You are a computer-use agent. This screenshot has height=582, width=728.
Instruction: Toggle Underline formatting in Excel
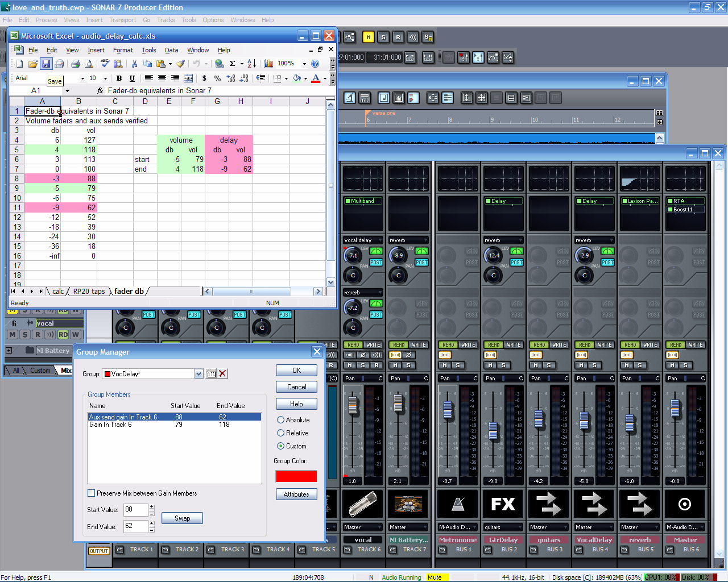[x=133, y=78]
